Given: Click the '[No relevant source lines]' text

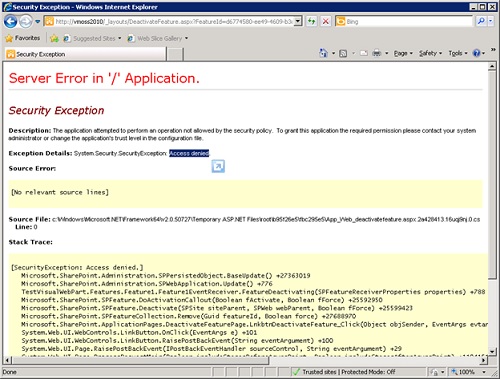Looking at the screenshot, I should pos(60,192).
